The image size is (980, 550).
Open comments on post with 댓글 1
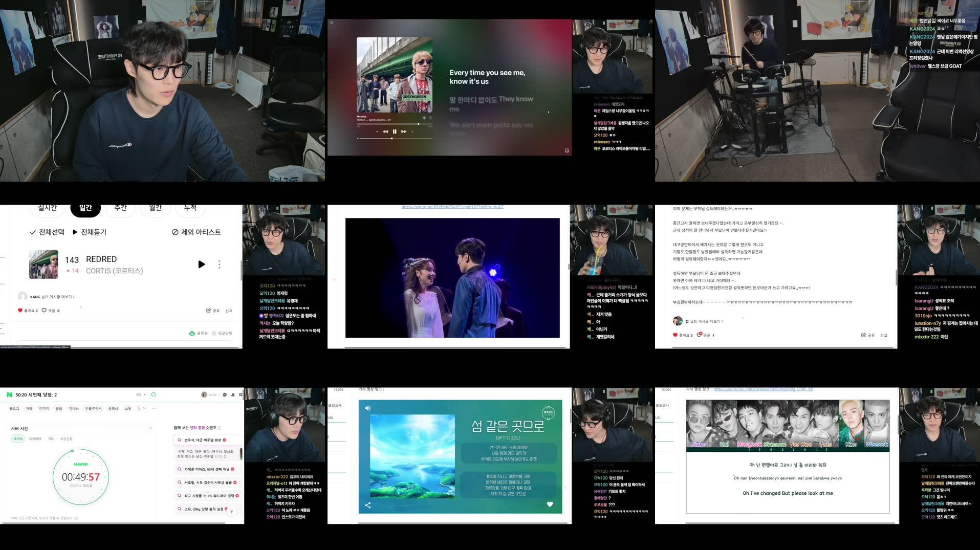tap(706, 335)
